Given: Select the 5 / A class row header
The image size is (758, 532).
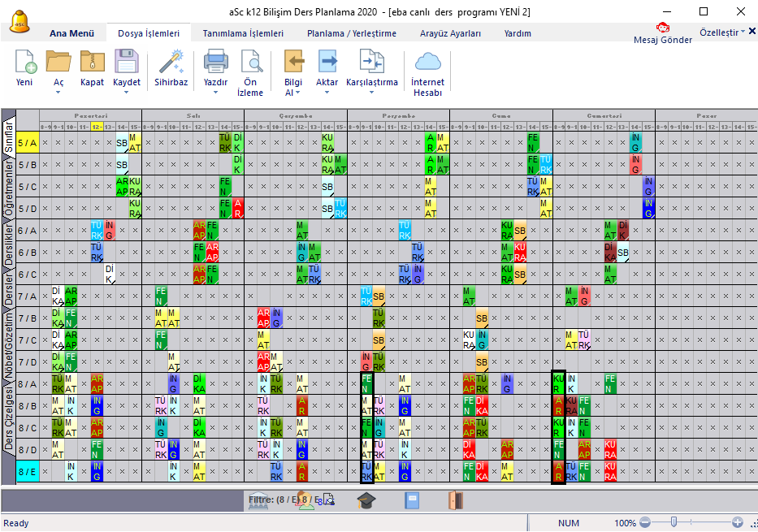Looking at the screenshot, I should (28, 143).
